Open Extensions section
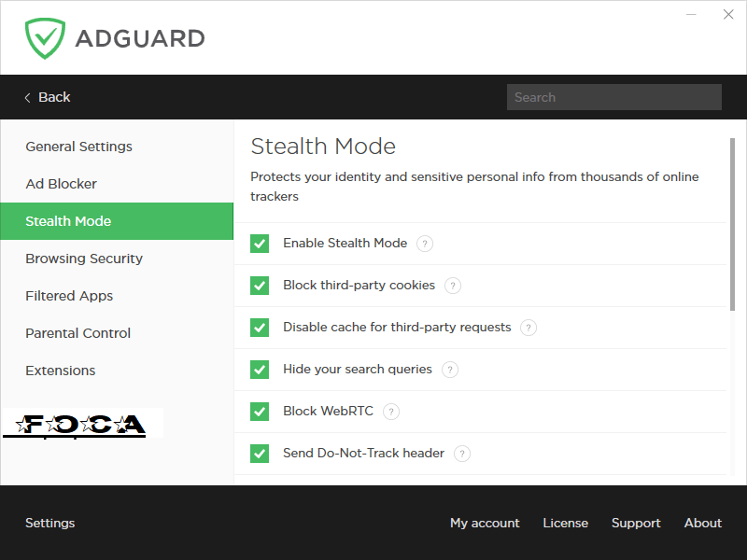Viewport: 747px width, 560px height. pos(117,371)
